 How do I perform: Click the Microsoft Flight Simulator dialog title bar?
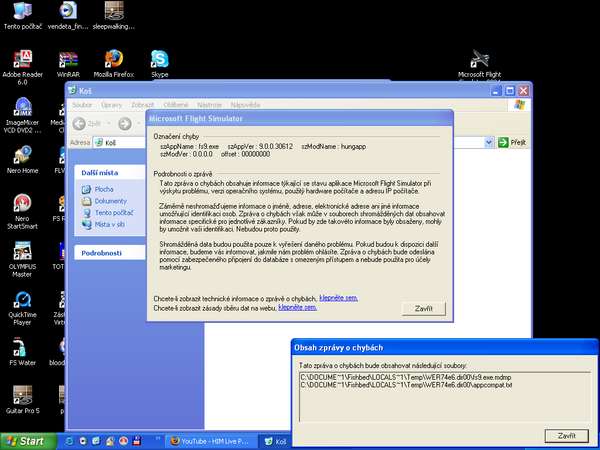pyautogui.click(x=300, y=118)
